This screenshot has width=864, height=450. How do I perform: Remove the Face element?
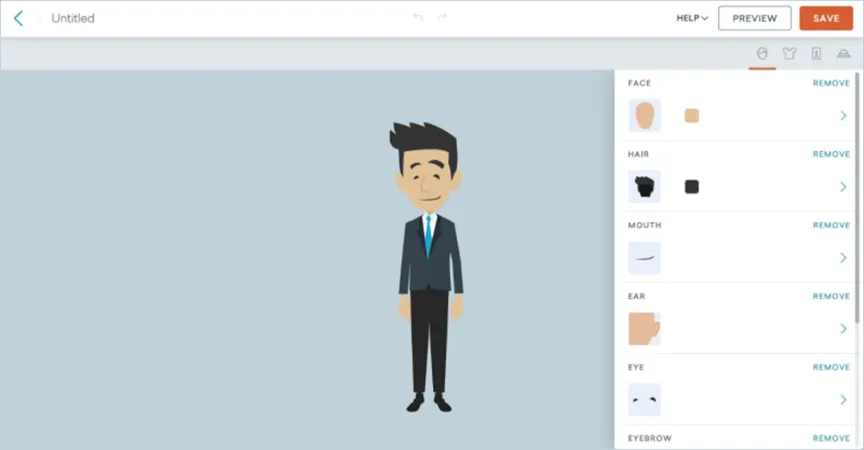tap(831, 83)
